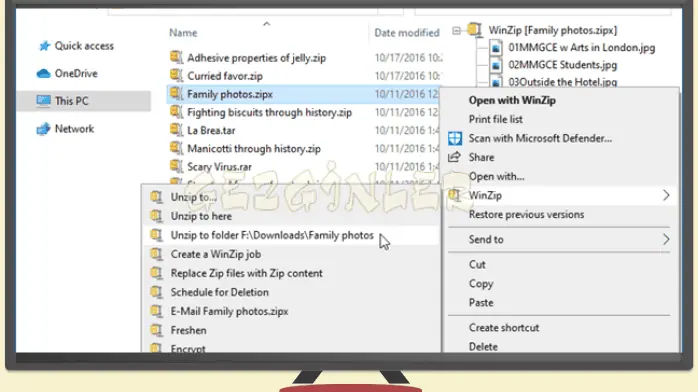Screen dimensions: 698x392
Task: Choose Open with WinZip
Action: 512,100
